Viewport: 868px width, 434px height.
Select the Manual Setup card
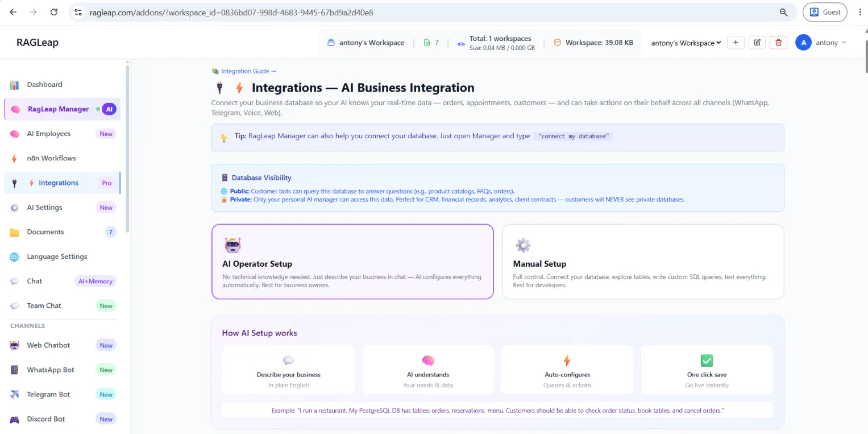(643, 261)
